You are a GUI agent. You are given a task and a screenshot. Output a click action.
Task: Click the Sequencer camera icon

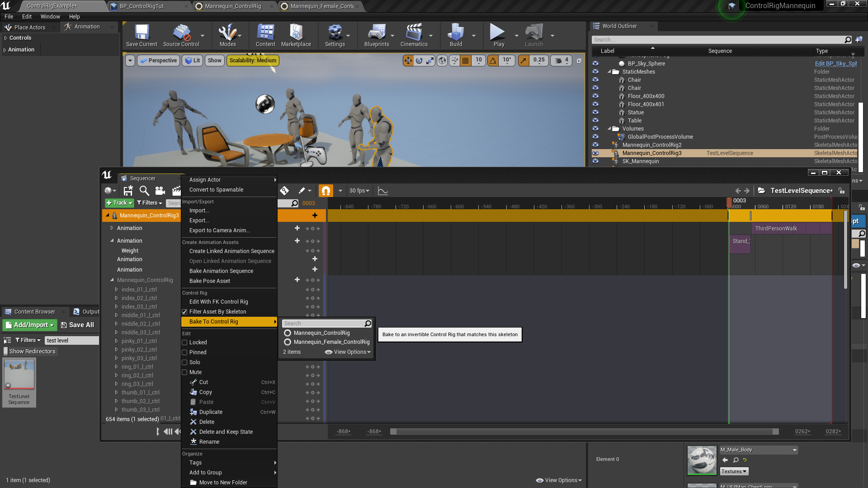(160, 190)
